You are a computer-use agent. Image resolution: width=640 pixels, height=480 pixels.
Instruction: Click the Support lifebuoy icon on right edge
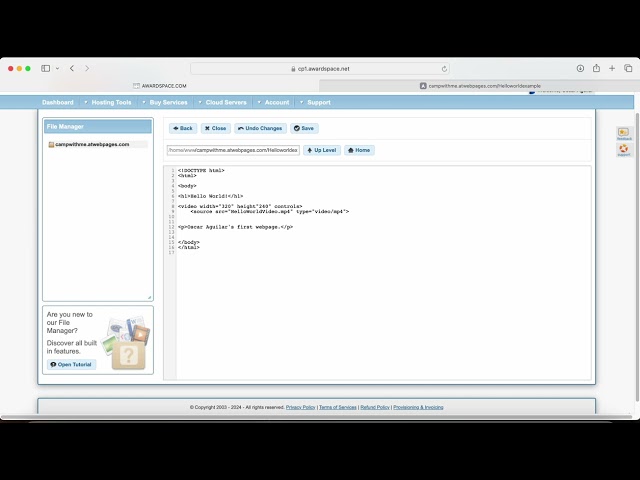(x=624, y=150)
